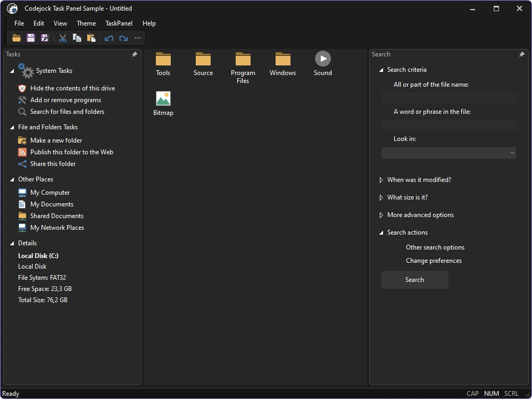Click the Local Disk (C:) detail text

(38, 256)
